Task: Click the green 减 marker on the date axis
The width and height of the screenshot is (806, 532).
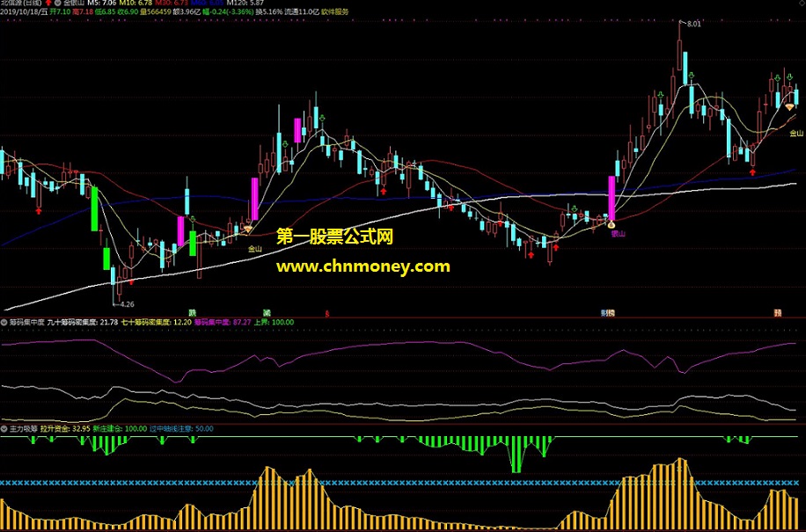Action: point(267,313)
